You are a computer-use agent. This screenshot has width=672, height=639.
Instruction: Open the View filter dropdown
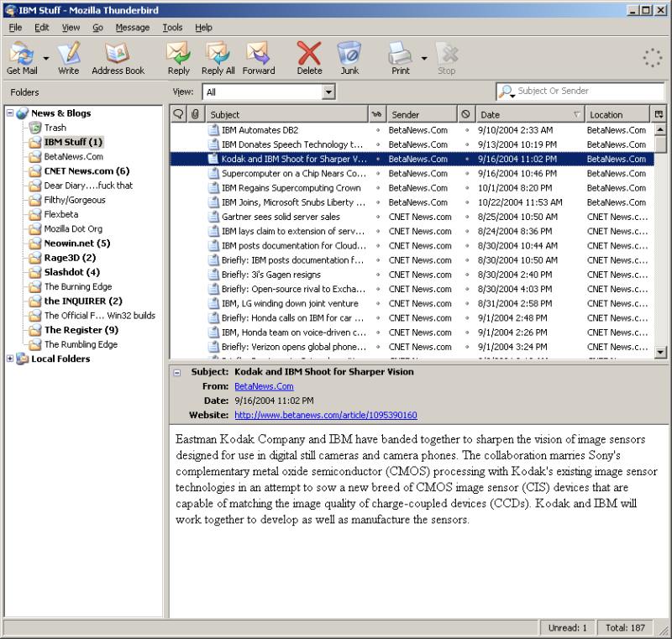[x=328, y=92]
